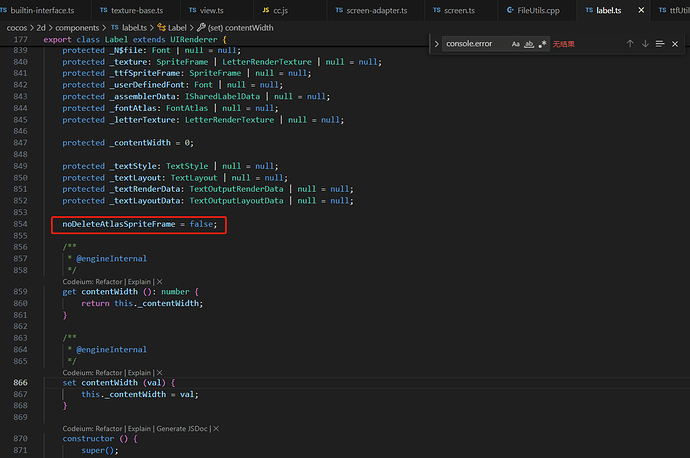Screen dimensions: 690x458
Task: Open cocos breadcrumb segment
Action: pyautogui.click(x=17, y=28)
